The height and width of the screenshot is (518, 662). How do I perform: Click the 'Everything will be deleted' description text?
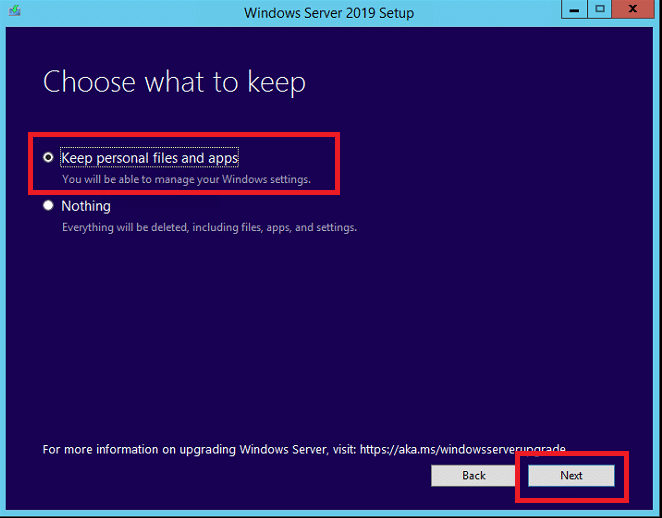pos(125,228)
